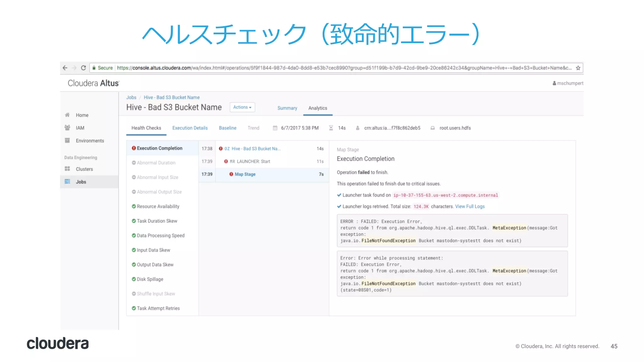Screen dimensions: 644x362
Task: Click the second Error while processing log block
Action: click(x=452, y=274)
